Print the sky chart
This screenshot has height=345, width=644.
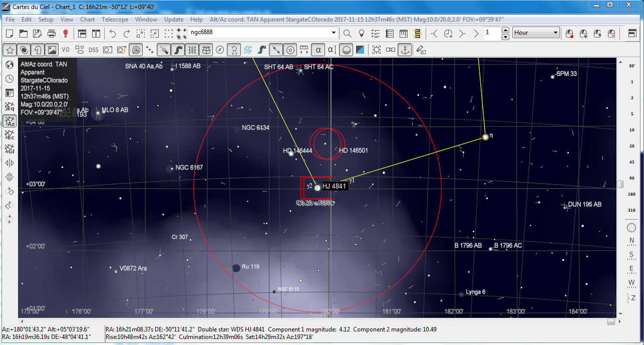[51, 34]
